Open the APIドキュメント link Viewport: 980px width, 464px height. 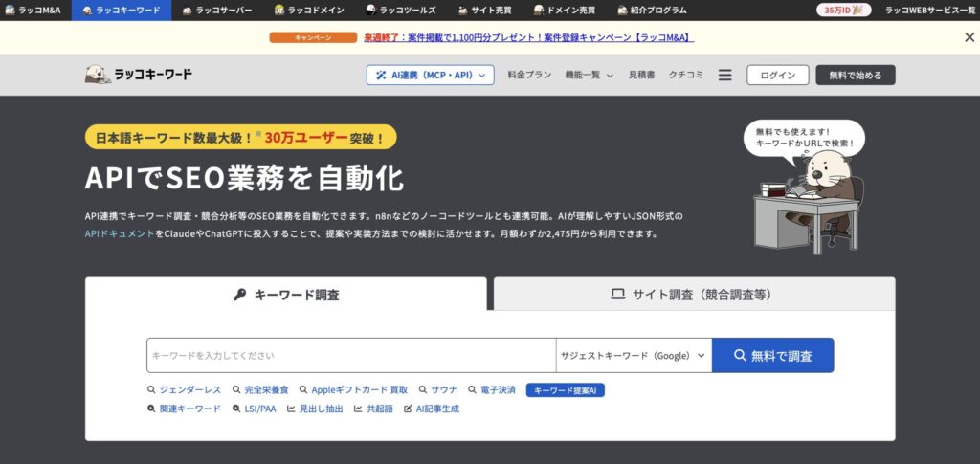(120, 234)
